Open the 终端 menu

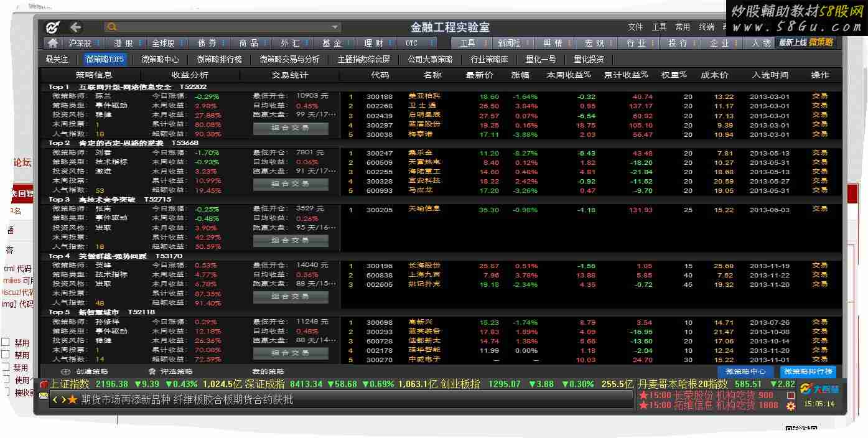706,27
